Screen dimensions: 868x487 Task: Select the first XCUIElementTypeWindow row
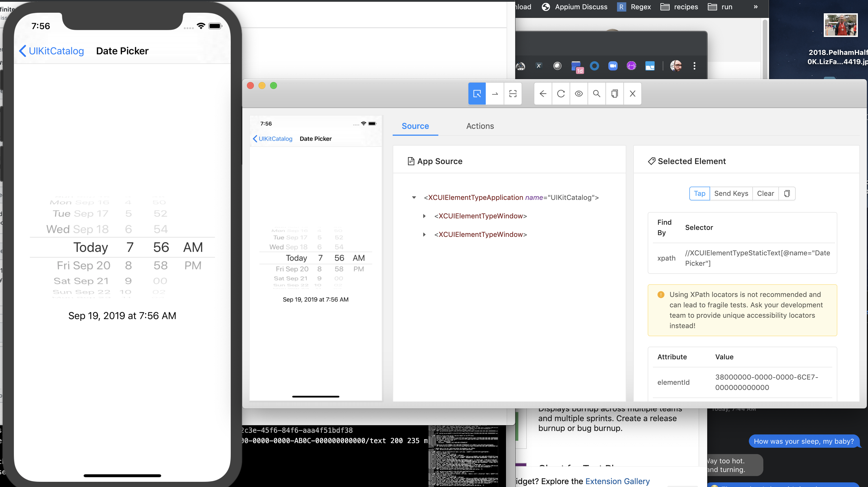click(480, 216)
